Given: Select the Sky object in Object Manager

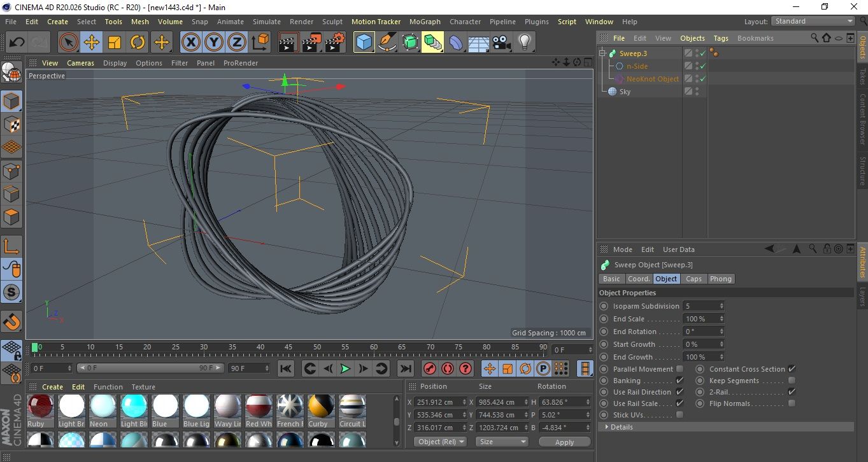Looking at the screenshot, I should (625, 92).
